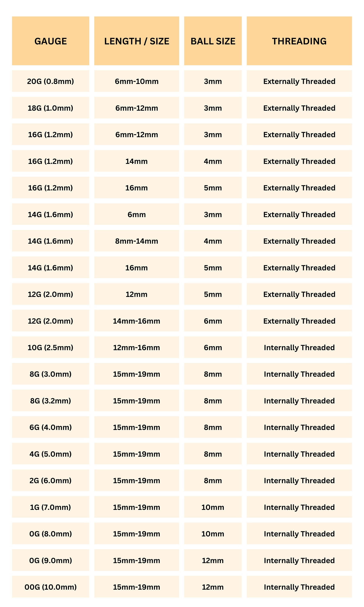Select the 6G (4.0mm) gauge cell
This screenshot has width=364, height=607.
51,427
